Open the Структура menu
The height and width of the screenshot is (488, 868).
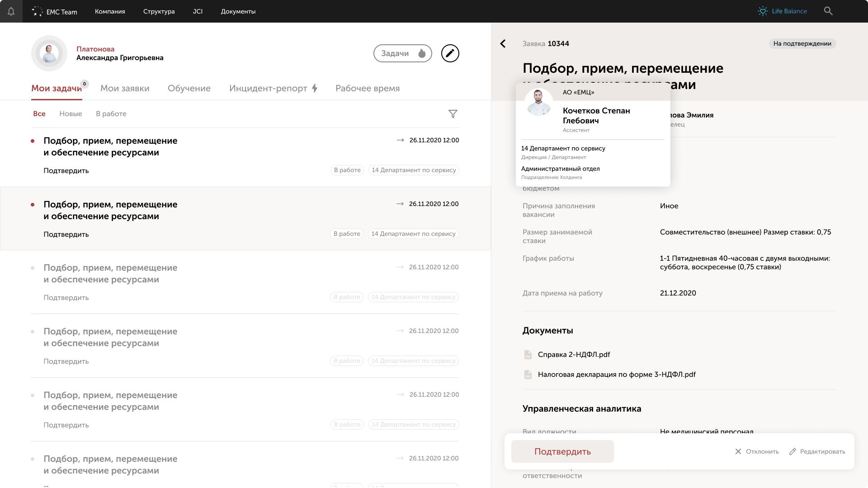click(x=159, y=11)
